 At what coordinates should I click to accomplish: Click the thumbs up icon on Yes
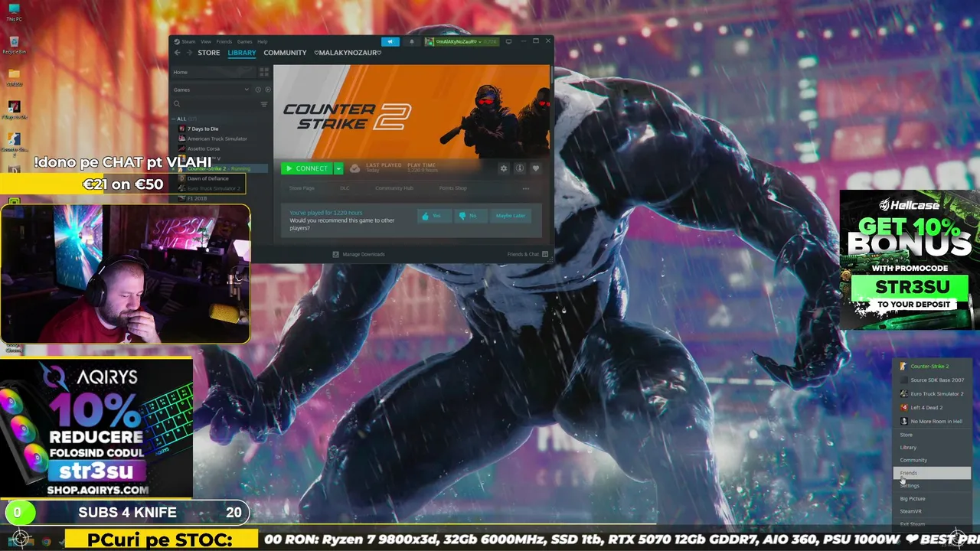[x=425, y=216]
